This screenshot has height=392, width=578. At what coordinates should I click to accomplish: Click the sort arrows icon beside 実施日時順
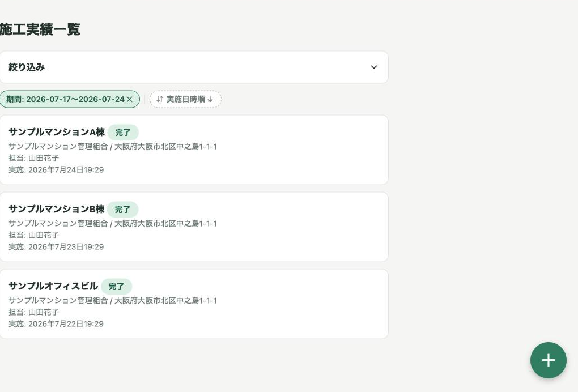pos(160,99)
